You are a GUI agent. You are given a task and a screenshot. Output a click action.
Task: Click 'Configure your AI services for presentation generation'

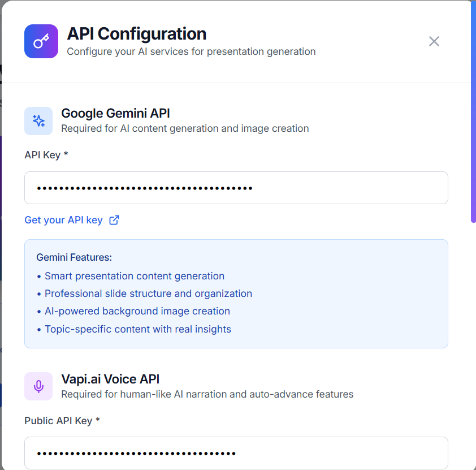(x=191, y=51)
